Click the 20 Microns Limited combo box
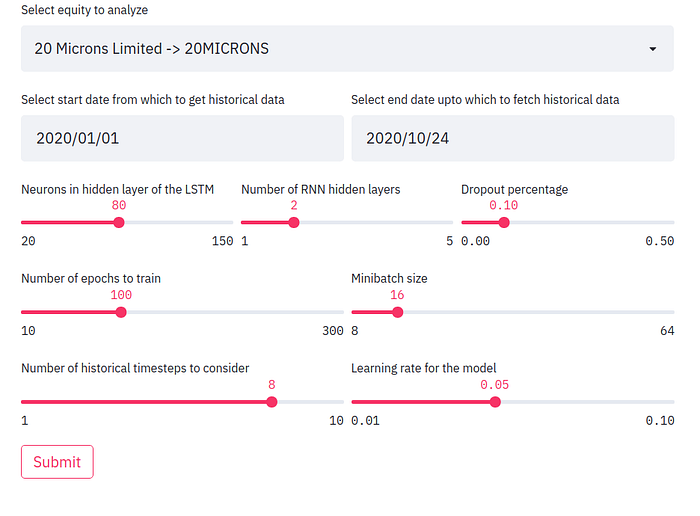Viewport: 700px width, 516px height. pyautogui.click(x=347, y=49)
